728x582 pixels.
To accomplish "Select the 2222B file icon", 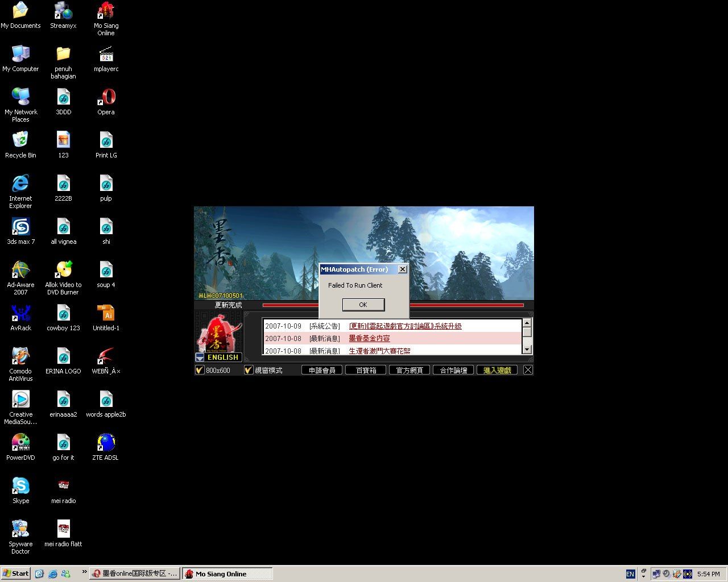I will click(63, 189).
